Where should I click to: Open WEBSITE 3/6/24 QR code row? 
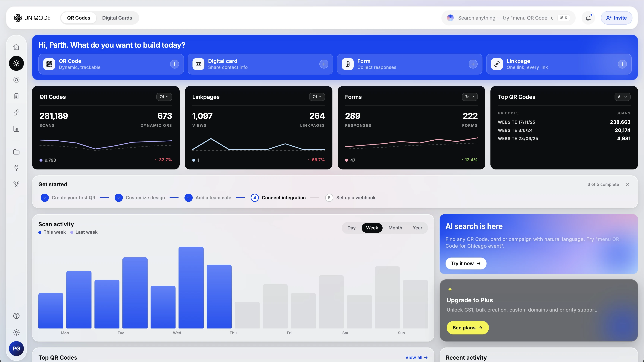click(564, 130)
